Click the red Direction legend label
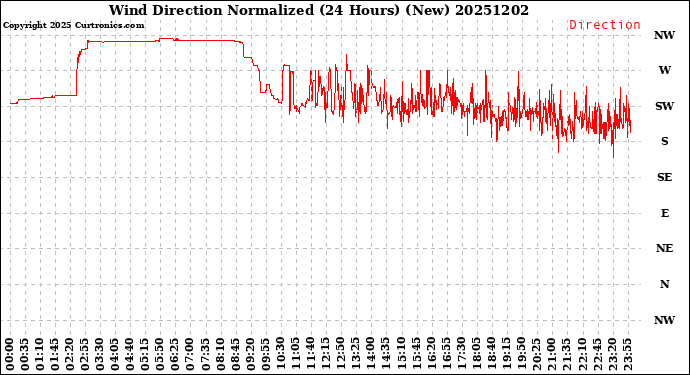The width and height of the screenshot is (690, 375). [605, 25]
